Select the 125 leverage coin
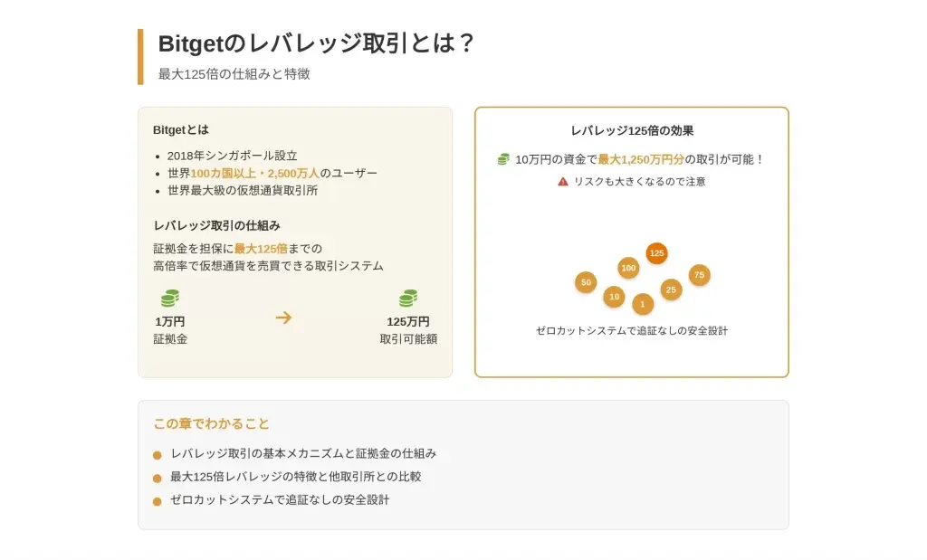This screenshot has width=927, height=560. click(x=656, y=253)
